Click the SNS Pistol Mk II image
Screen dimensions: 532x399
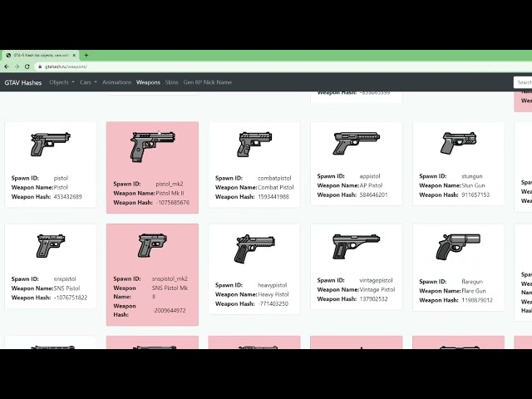tap(153, 245)
